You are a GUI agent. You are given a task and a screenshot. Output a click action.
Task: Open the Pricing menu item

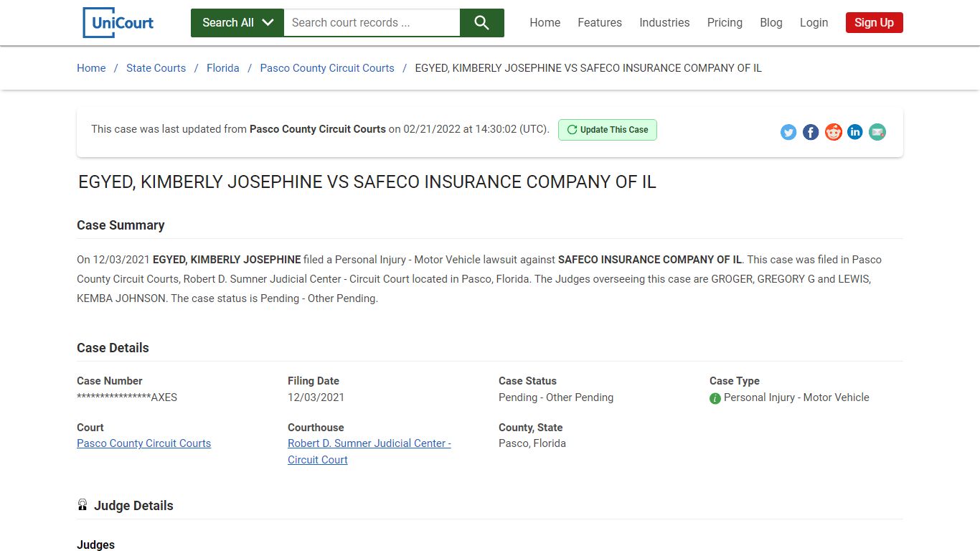[x=725, y=22]
